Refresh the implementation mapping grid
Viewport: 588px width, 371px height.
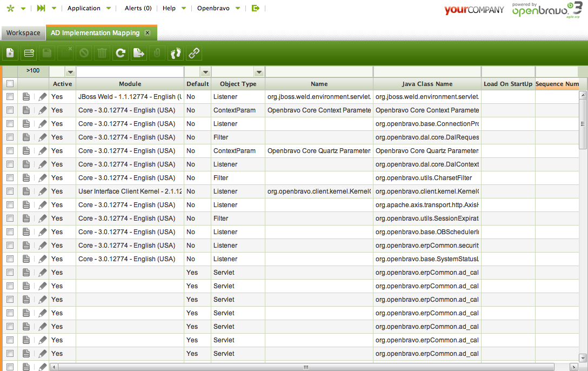(x=120, y=52)
